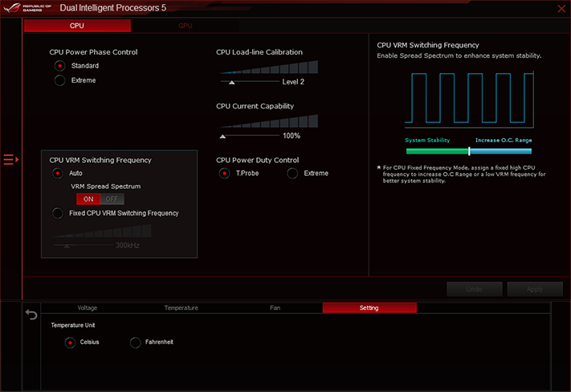Switch to the GPU tab
The width and height of the screenshot is (571, 392).
click(x=185, y=26)
